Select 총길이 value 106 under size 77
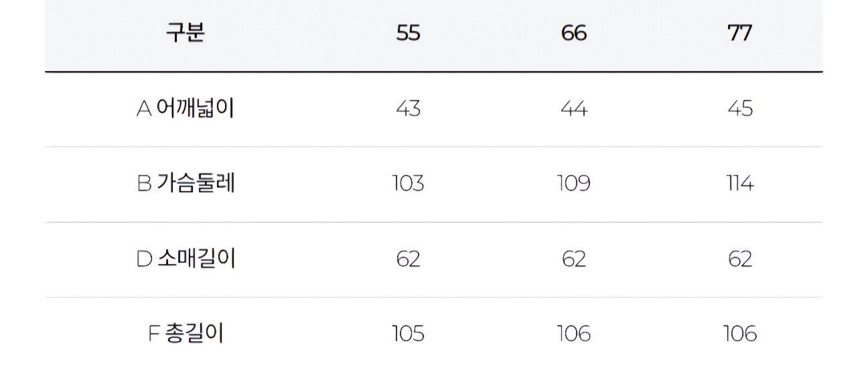 [x=739, y=333]
